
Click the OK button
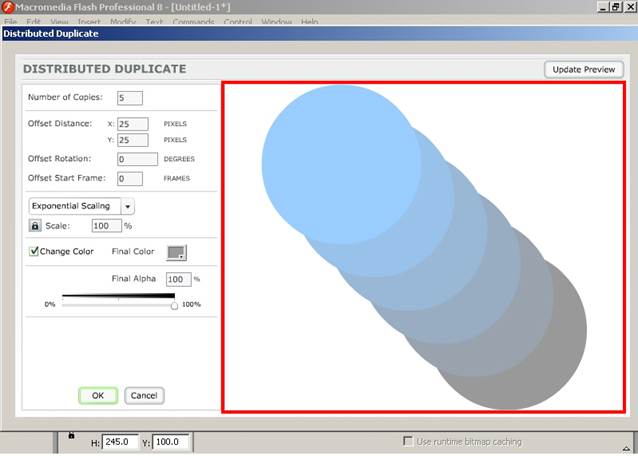(98, 395)
